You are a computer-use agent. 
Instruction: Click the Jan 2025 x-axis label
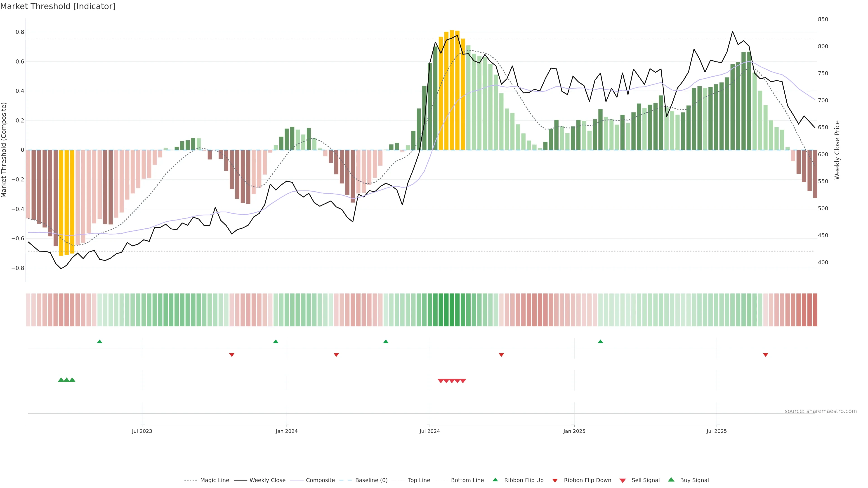tap(574, 431)
